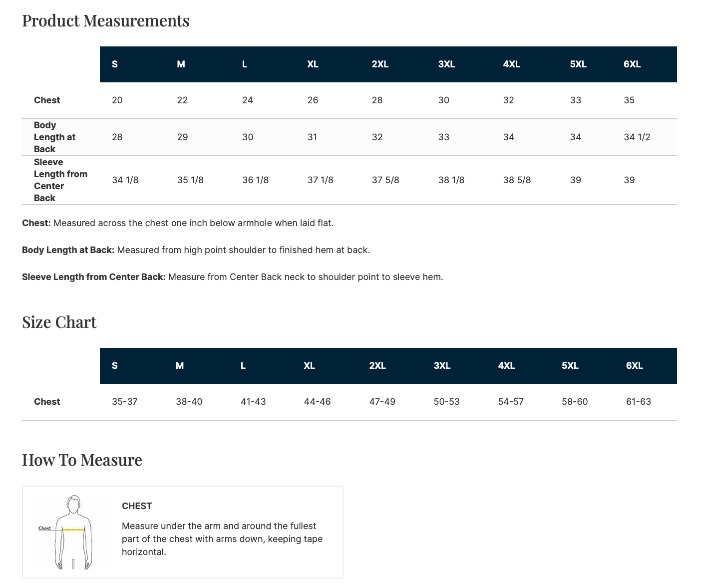Click the bold Chest: definition term
The width and height of the screenshot is (704, 588).
click(x=36, y=223)
